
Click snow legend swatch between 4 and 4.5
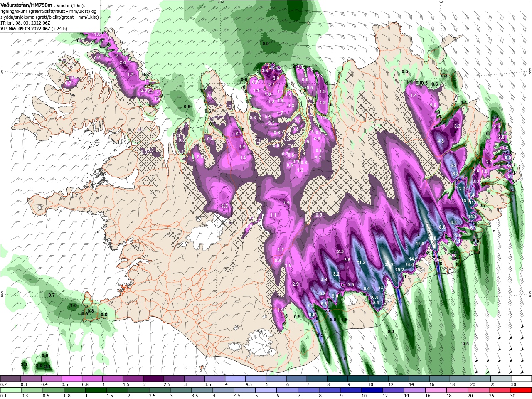pos(235,379)
